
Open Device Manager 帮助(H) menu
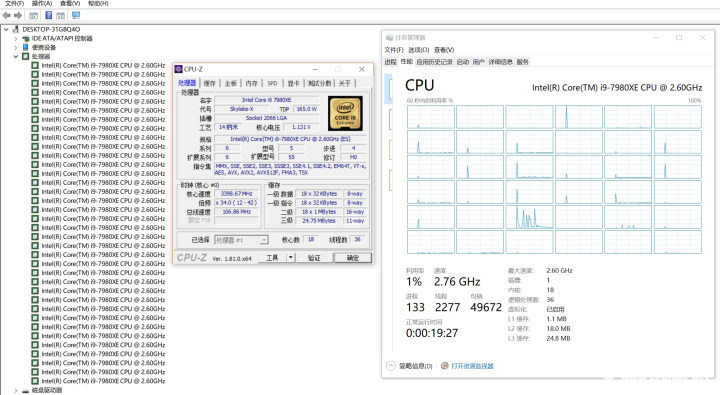98,3
